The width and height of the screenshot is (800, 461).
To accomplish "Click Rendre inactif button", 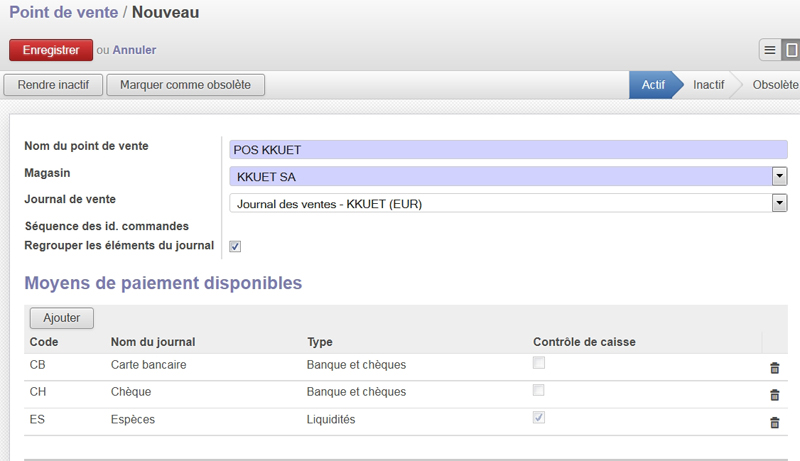I will coord(53,85).
